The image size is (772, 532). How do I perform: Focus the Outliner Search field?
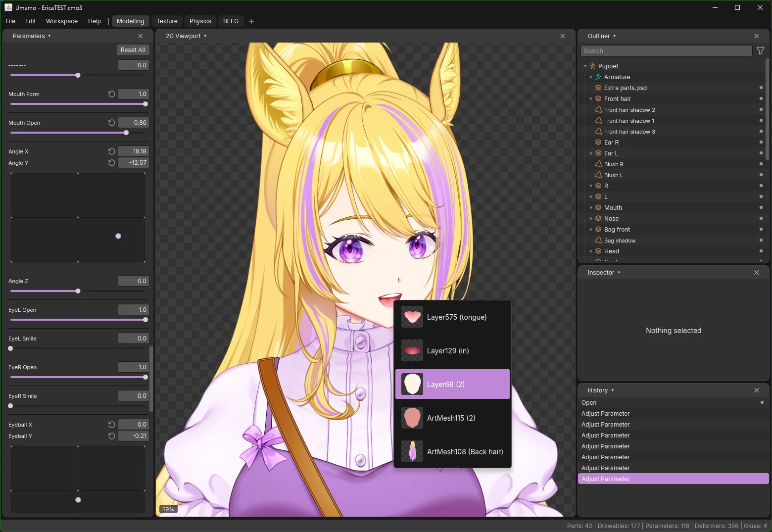pos(666,51)
